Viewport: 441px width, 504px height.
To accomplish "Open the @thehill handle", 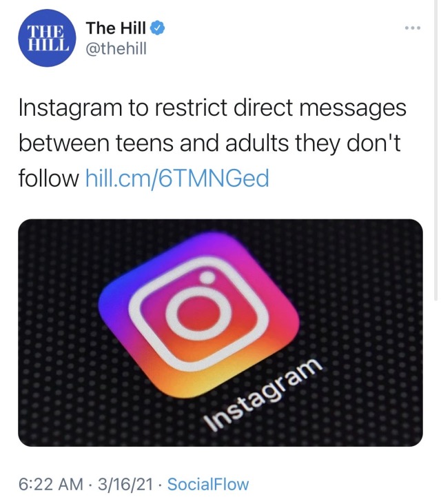I will (x=116, y=49).
